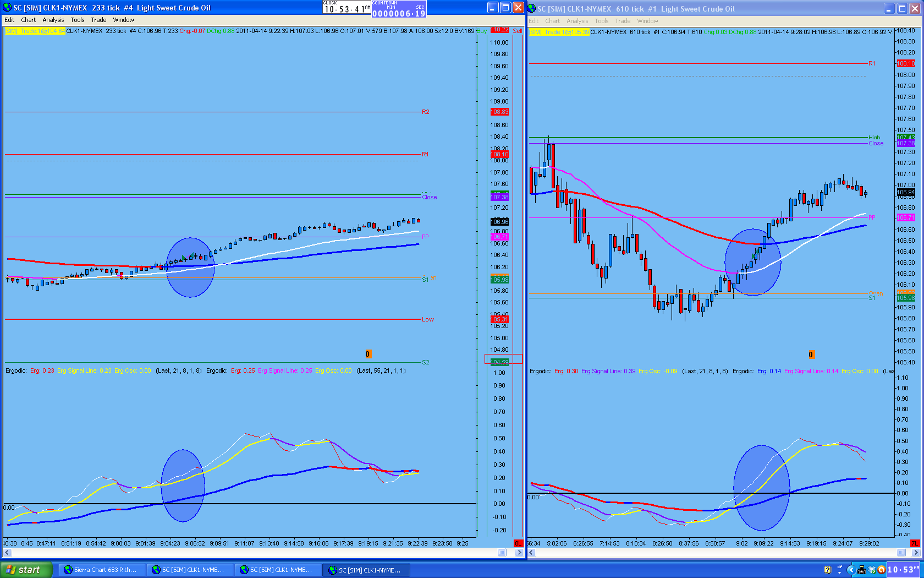Click the black 106.94 price label
This screenshot has height=578, width=924.
[x=906, y=192]
